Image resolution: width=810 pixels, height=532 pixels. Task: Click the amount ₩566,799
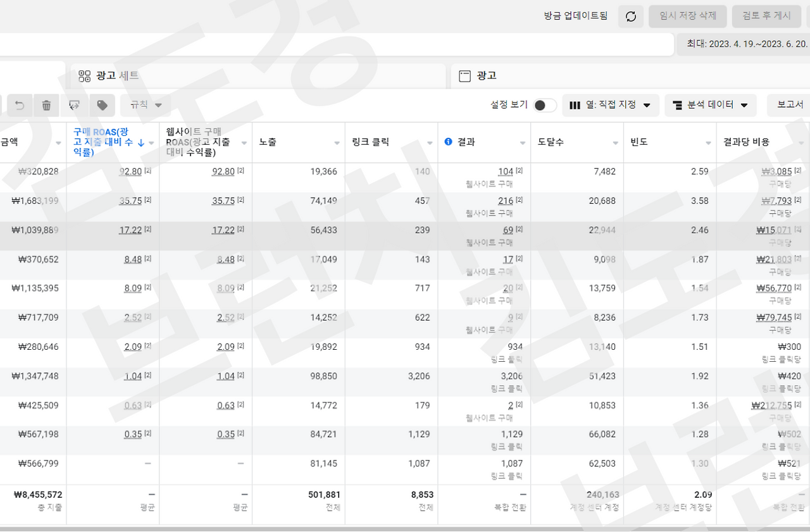click(39, 463)
